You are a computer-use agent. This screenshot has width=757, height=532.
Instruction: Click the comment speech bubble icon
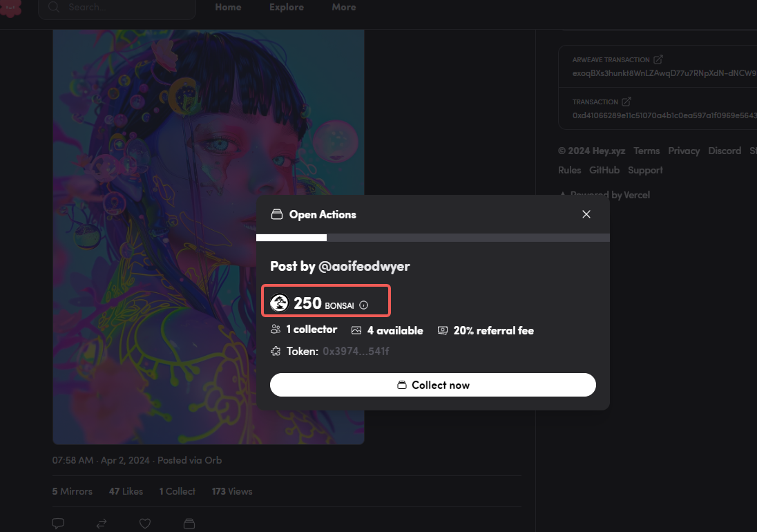pyautogui.click(x=59, y=524)
